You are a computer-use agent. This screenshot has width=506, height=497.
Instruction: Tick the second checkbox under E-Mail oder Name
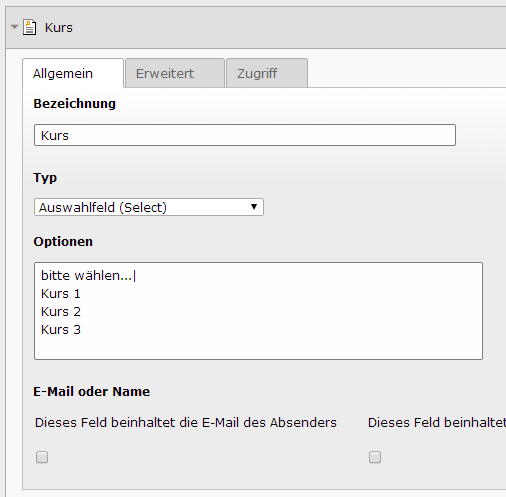point(375,457)
